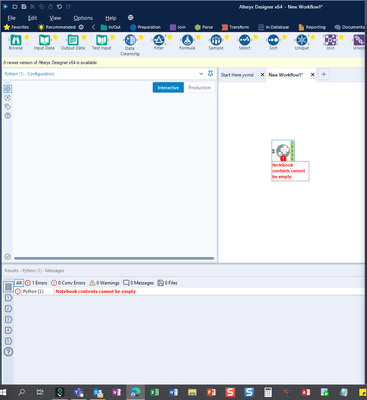Screen dimensions: 367x400
Task: Pin the Configuration window
Action: pos(210,74)
